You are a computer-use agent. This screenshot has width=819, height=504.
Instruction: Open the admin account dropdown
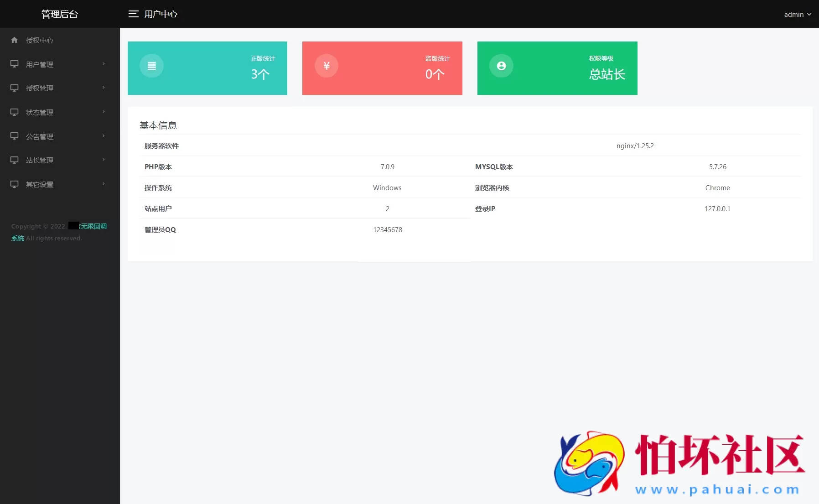pyautogui.click(x=797, y=14)
